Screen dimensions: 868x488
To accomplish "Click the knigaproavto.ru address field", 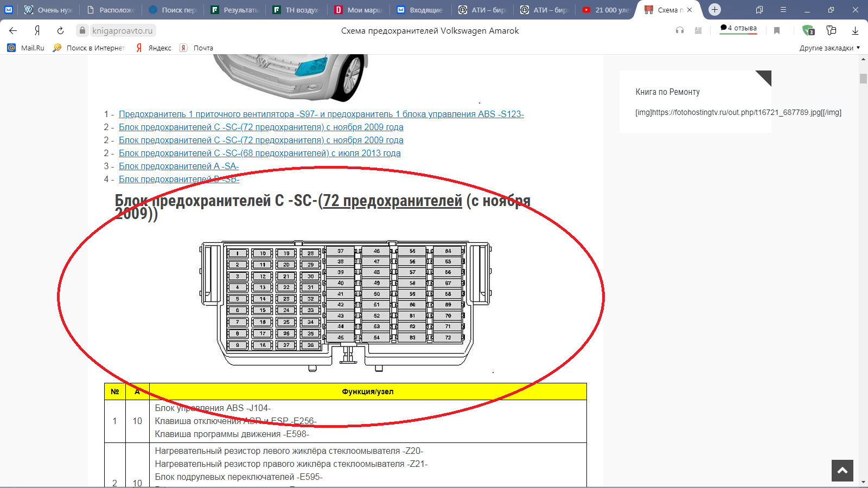I will click(122, 31).
